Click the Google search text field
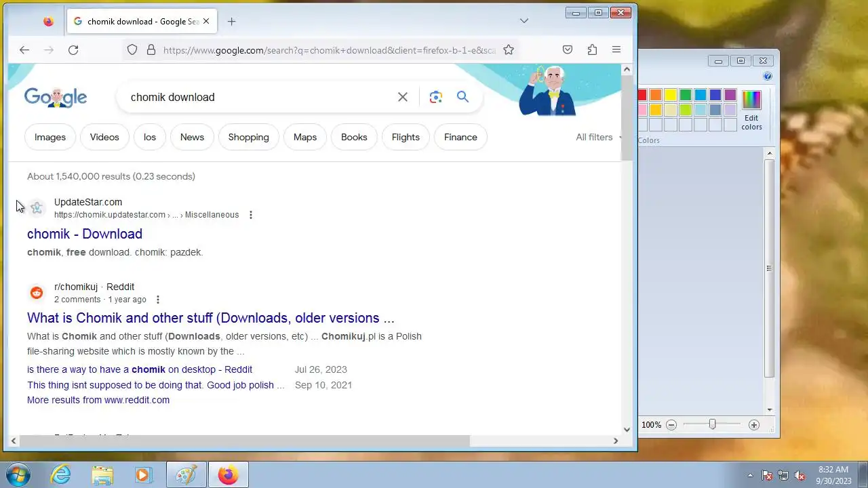The image size is (868, 488). tap(258, 97)
